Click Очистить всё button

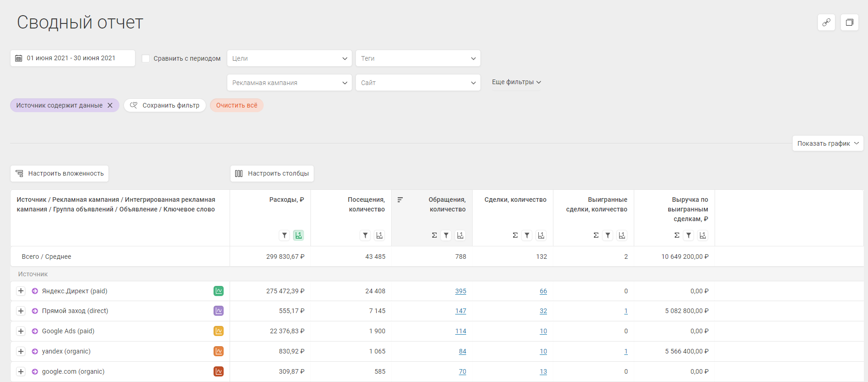(x=237, y=105)
